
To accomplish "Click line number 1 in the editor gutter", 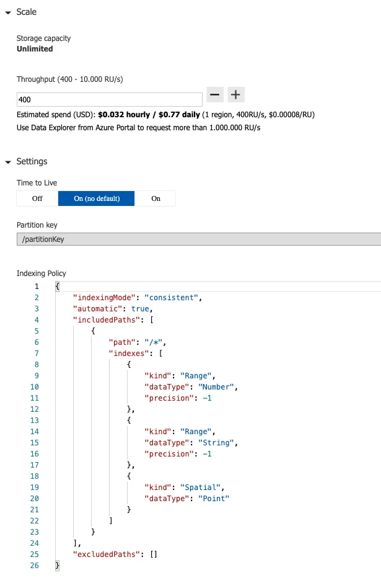I will [37, 287].
